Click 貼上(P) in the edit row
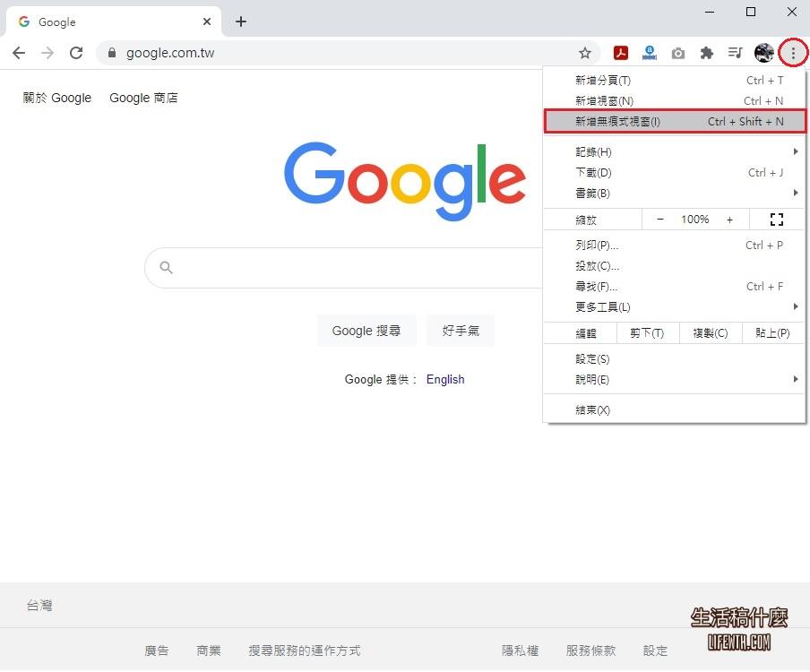The width and height of the screenshot is (810, 672). click(772, 333)
